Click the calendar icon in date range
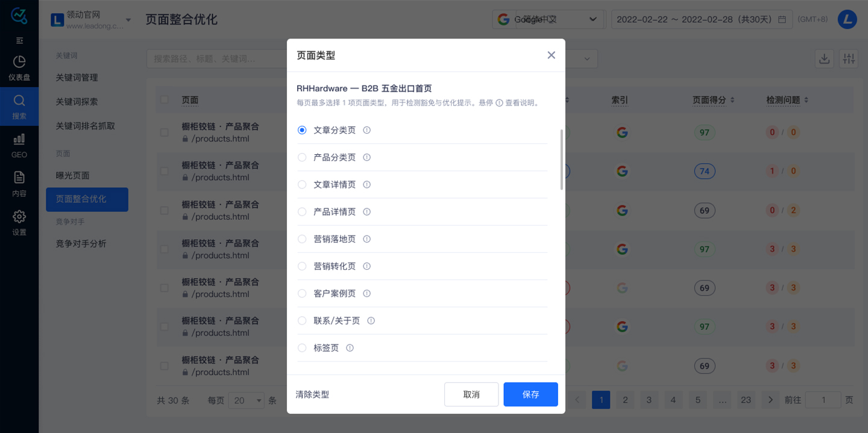This screenshot has width=868, height=433. [782, 19]
